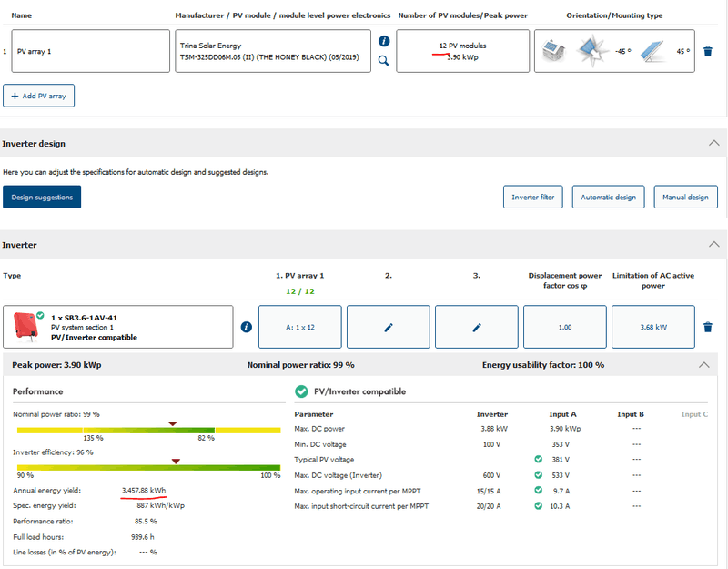Collapse the peak power details panel

(703, 364)
